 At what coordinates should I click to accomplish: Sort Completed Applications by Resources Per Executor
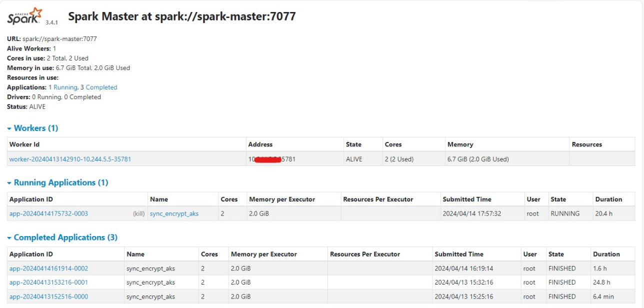click(365, 254)
